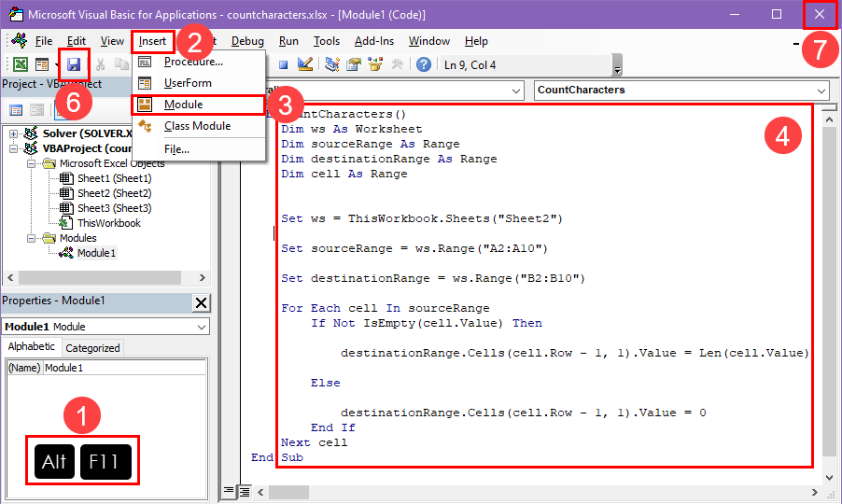Click the Toolbox icon in toolbar
This screenshot has width=842, height=504.
(397, 65)
